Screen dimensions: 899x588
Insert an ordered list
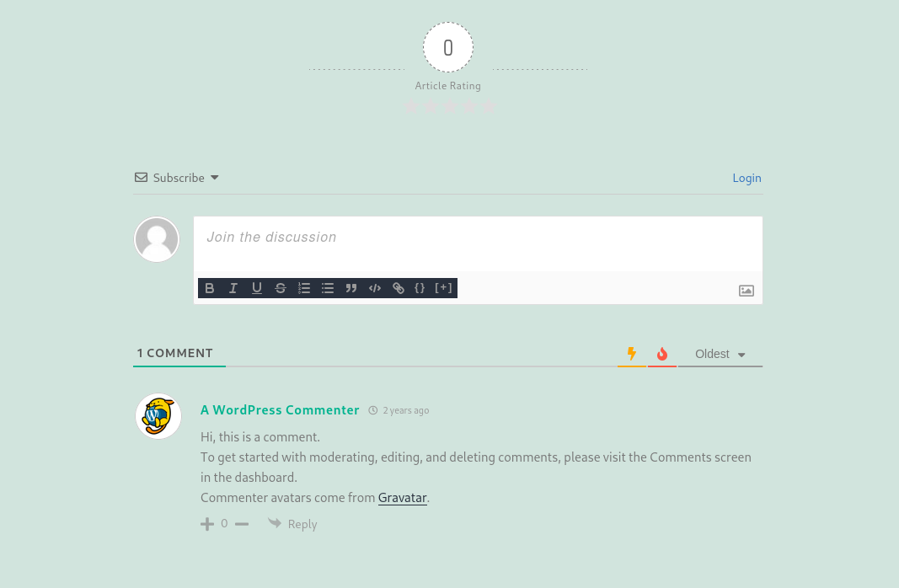coord(304,288)
